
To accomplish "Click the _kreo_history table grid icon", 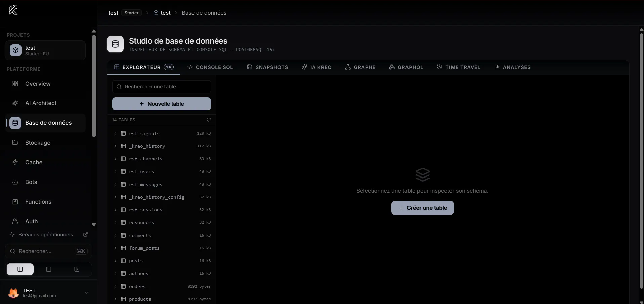I will [123, 146].
